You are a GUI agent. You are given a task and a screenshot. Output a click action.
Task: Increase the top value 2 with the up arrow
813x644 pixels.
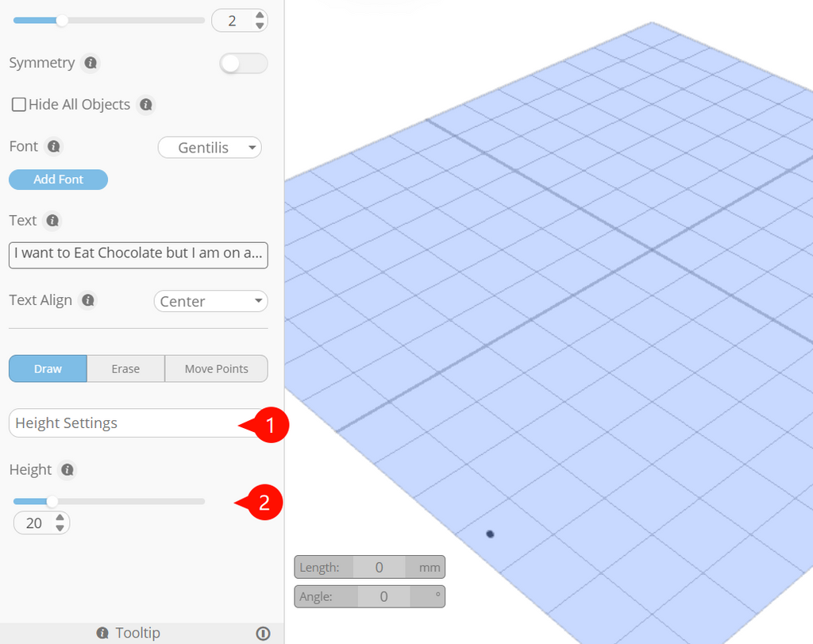coord(260,16)
